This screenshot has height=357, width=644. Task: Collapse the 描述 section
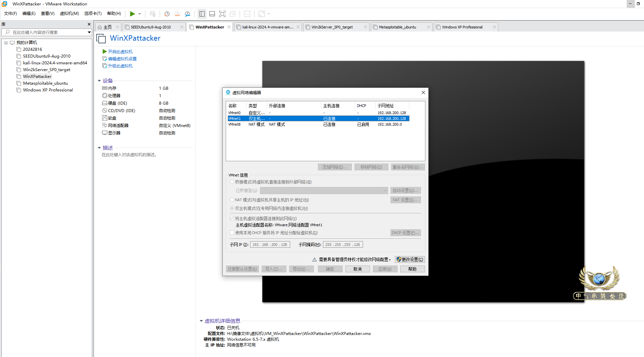click(99, 148)
